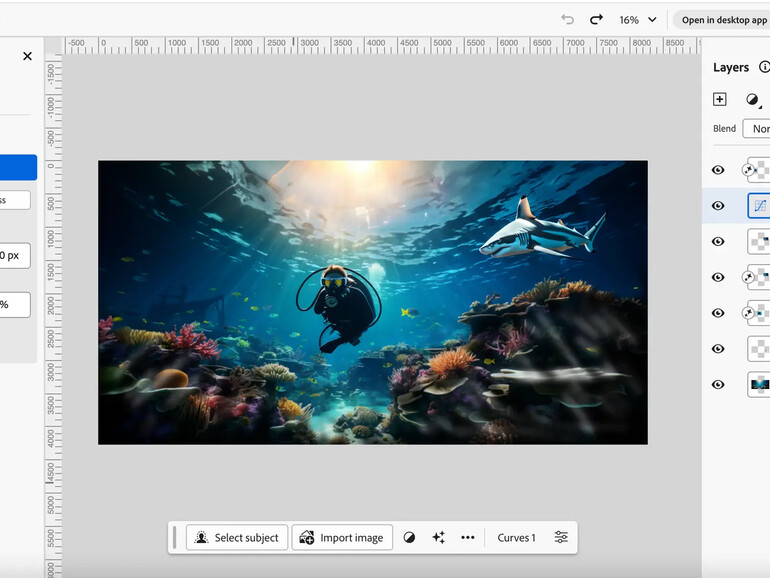Open the Blend mode dropdown
770x578 pixels.
[757, 129]
